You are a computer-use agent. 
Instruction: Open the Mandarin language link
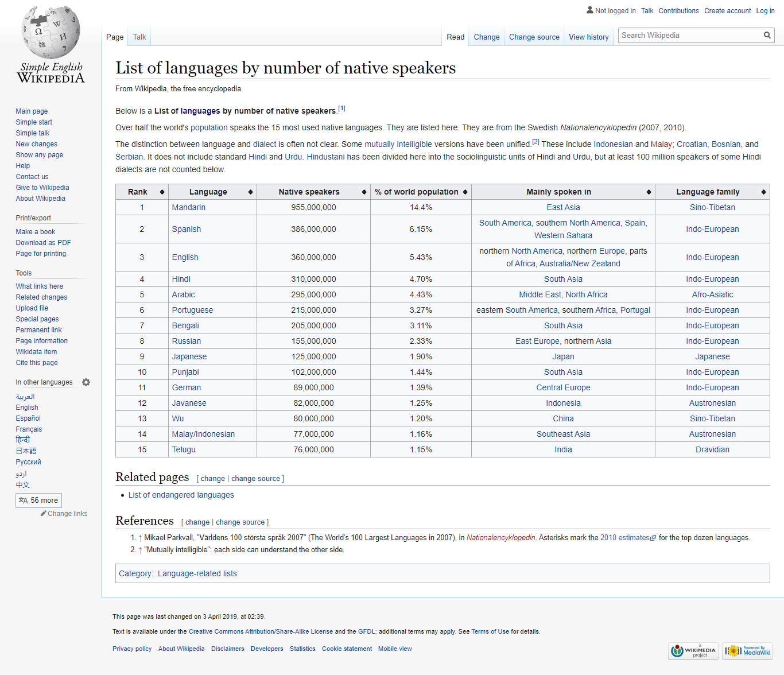pos(189,207)
